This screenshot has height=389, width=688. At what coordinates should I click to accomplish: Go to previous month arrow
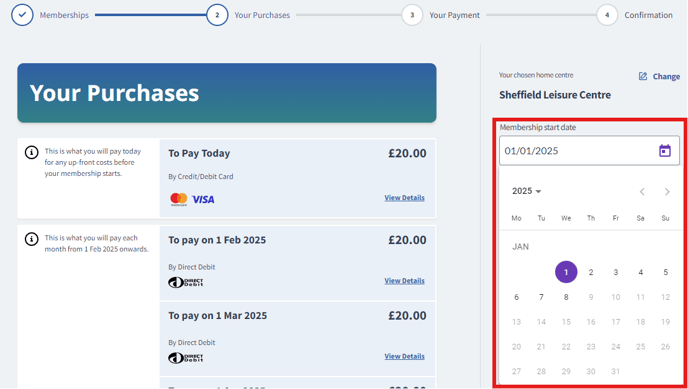click(642, 192)
